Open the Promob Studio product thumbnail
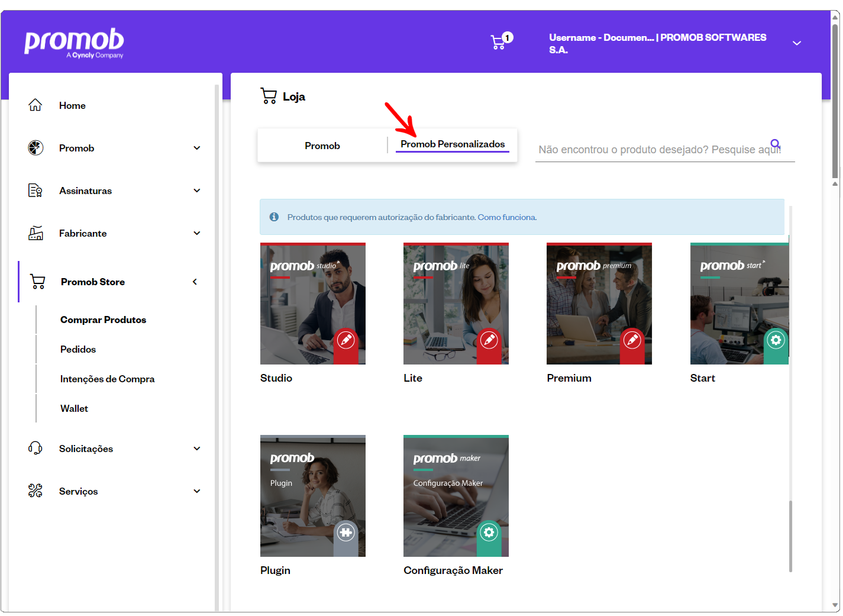This screenshot has height=616, width=843. tap(313, 304)
